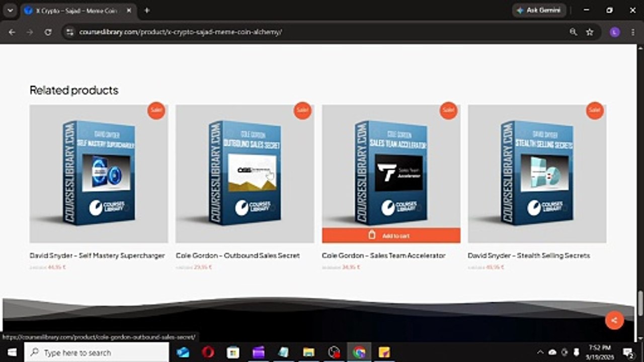The image size is (644, 362).
Task: Open David Snyder – Stealth Selling Secrets link
Action: pyautogui.click(x=529, y=255)
